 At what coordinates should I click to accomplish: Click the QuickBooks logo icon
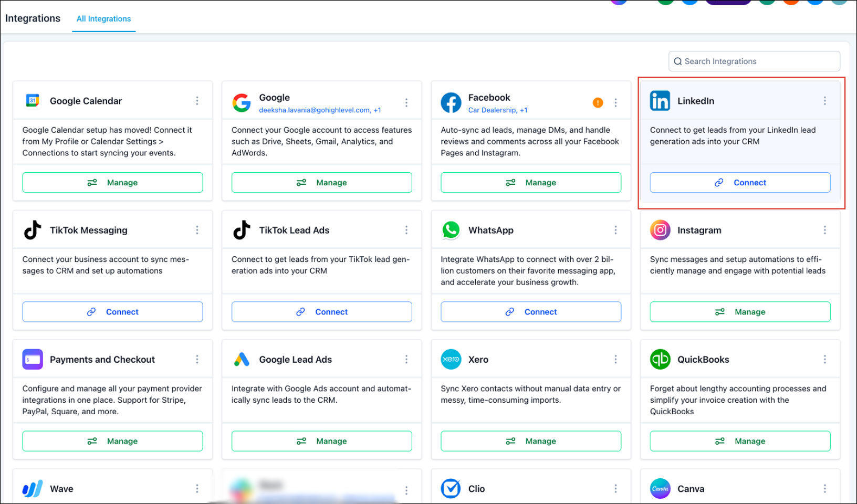coord(660,360)
